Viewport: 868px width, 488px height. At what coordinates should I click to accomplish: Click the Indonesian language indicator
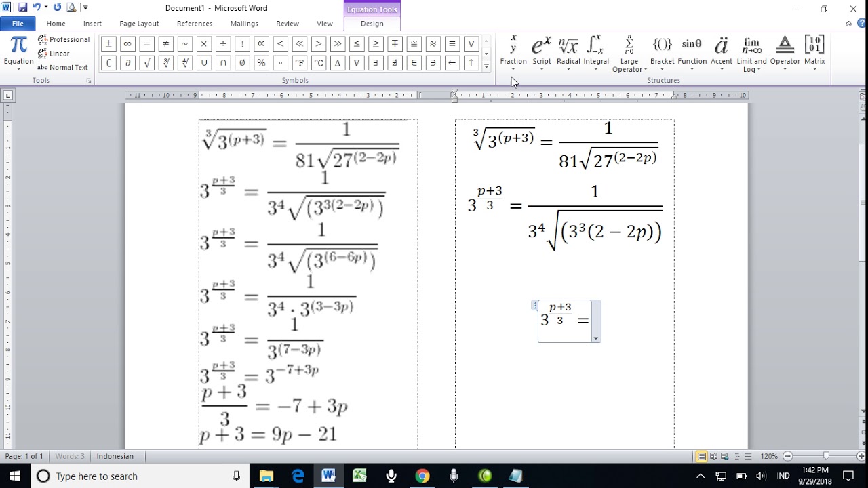point(115,456)
